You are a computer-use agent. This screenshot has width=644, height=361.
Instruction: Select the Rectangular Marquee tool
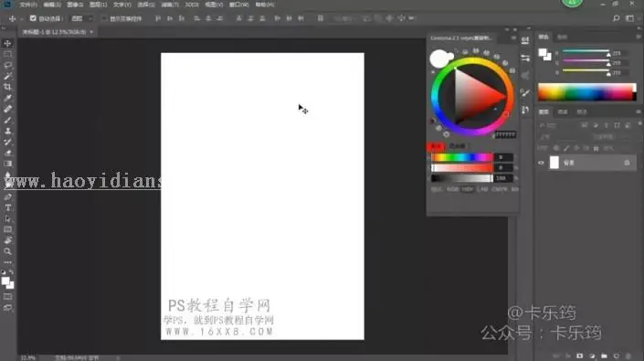7,54
